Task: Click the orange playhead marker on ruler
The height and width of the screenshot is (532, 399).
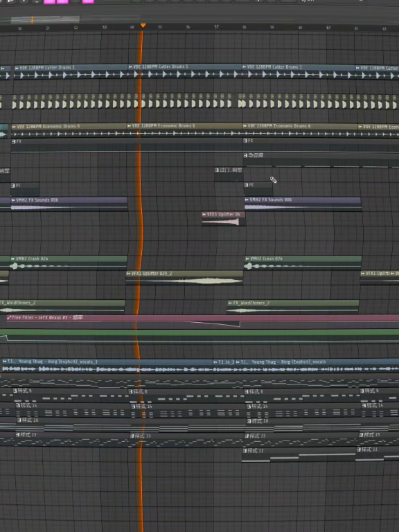Action: (x=143, y=26)
